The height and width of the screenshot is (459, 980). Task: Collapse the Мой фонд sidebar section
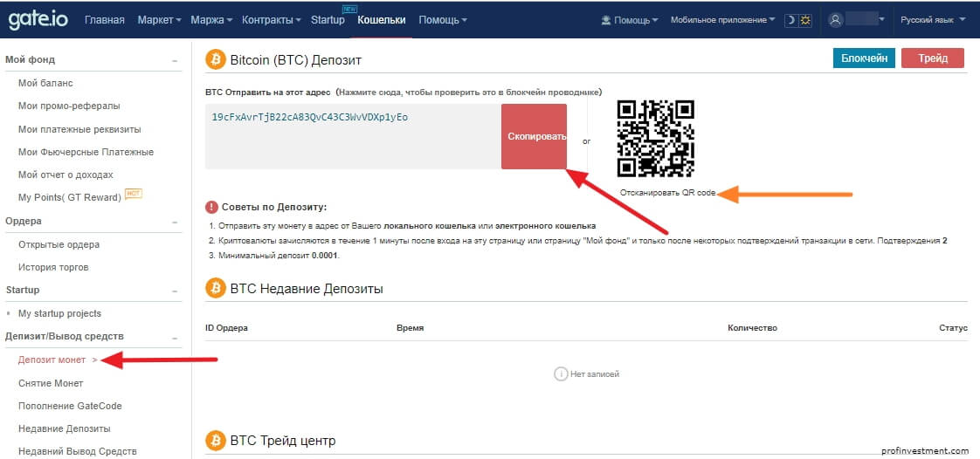click(x=175, y=60)
